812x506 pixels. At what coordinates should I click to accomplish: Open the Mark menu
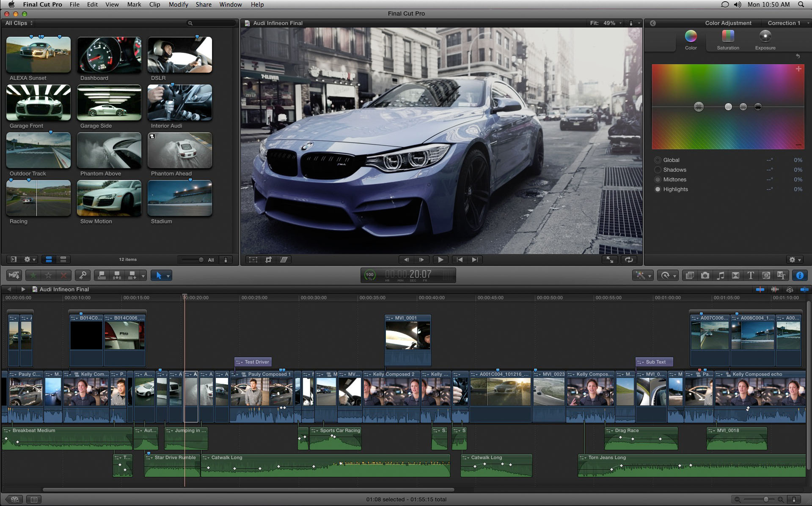134,5
